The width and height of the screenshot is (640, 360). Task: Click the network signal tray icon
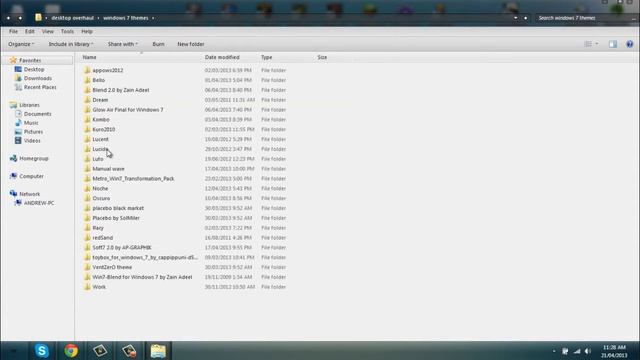577,351
